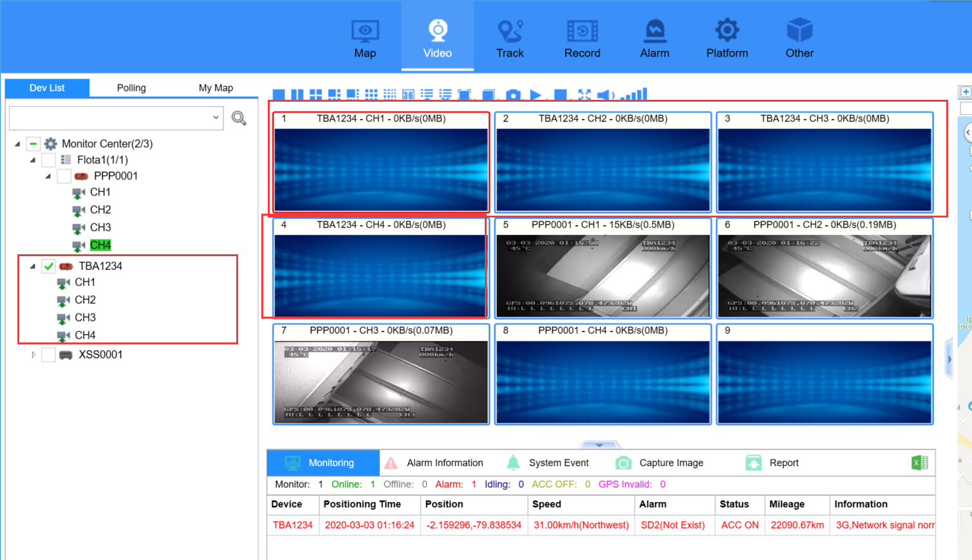The image size is (972, 560).
Task: Collapse the PPP0001 channel list
Action: click(48, 176)
